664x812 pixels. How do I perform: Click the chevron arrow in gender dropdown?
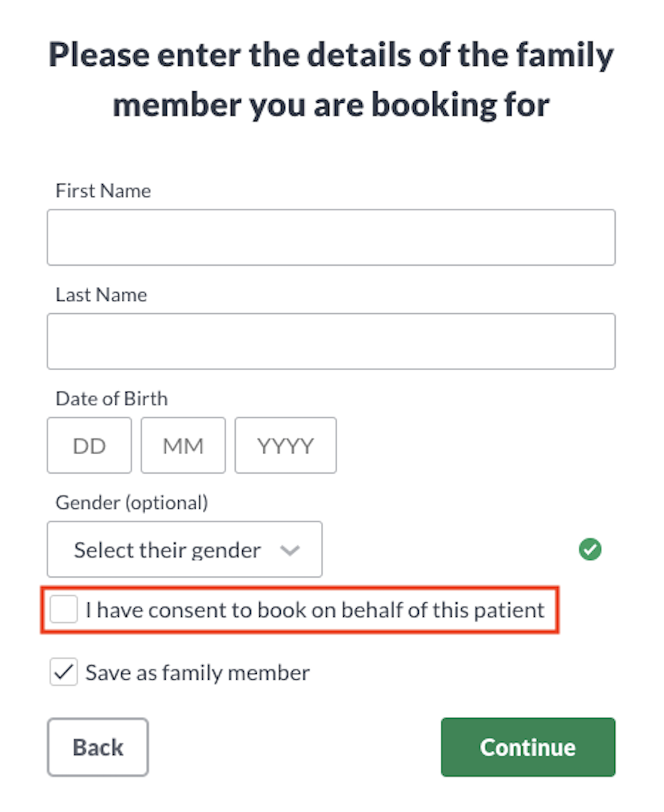tap(290, 551)
